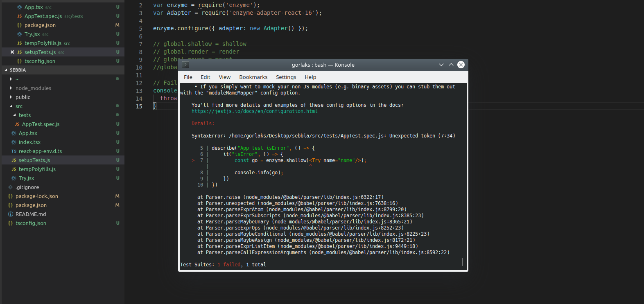Click info icon beside README.md

(11, 214)
